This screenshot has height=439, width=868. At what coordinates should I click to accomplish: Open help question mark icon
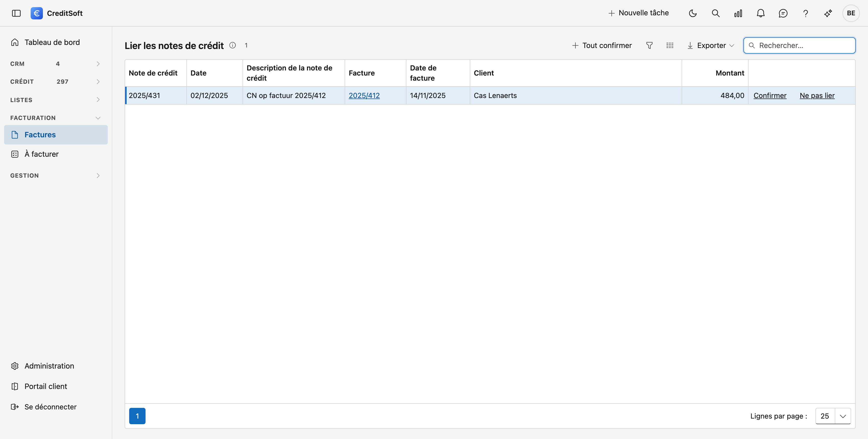[805, 13]
